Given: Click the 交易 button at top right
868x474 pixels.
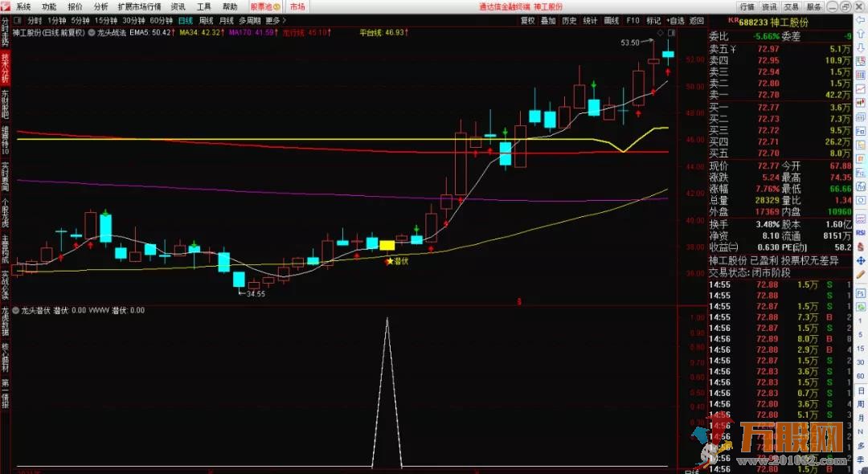Looking at the screenshot, I should coord(792,6).
